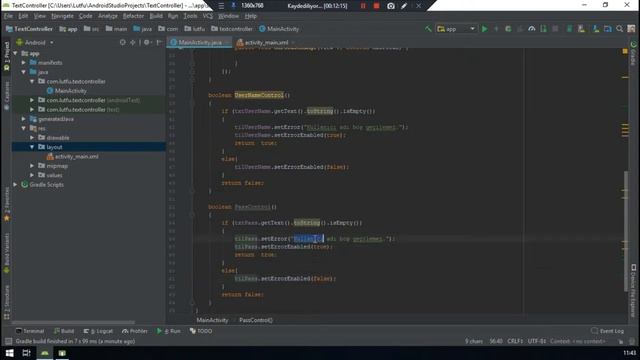This screenshot has height=360, width=640.
Task: Click the Windows Start button
Action: (x=9, y=353)
